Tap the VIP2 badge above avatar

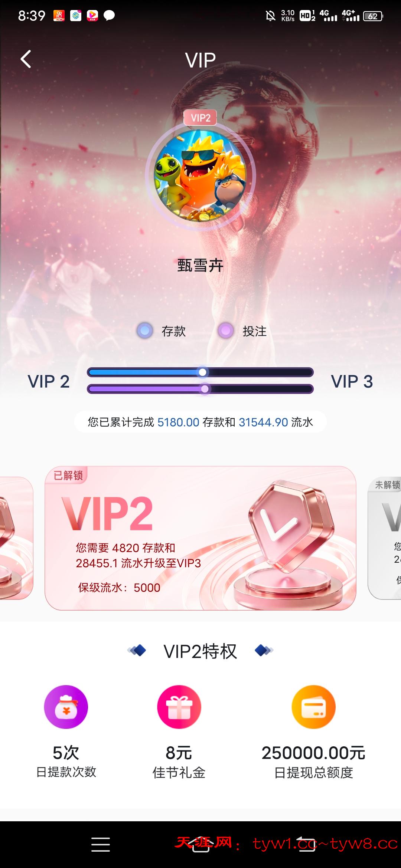click(x=200, y=118)
